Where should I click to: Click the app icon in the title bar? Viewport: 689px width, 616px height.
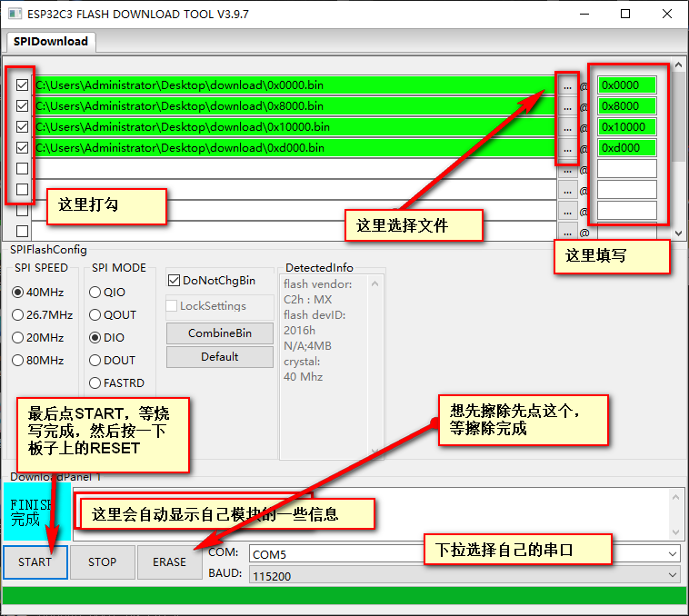[x=15, y=14]
